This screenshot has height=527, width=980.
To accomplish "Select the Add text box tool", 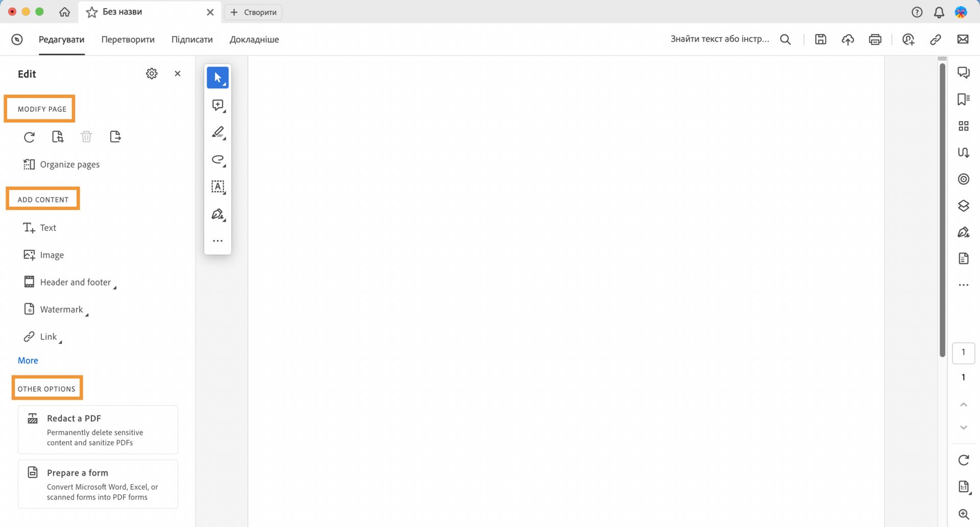I will pos(218,187).
